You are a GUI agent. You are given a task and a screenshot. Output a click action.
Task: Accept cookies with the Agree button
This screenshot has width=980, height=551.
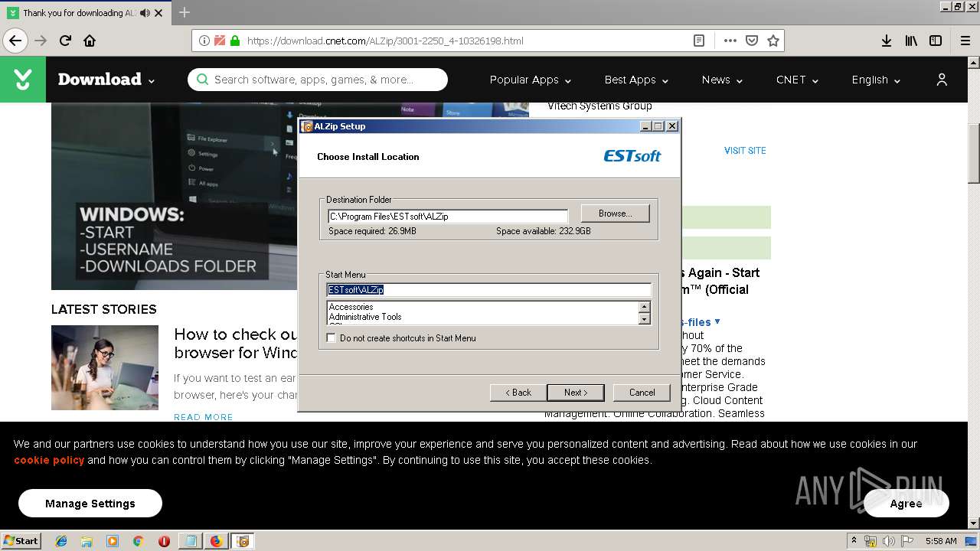[x=906, y=504]
